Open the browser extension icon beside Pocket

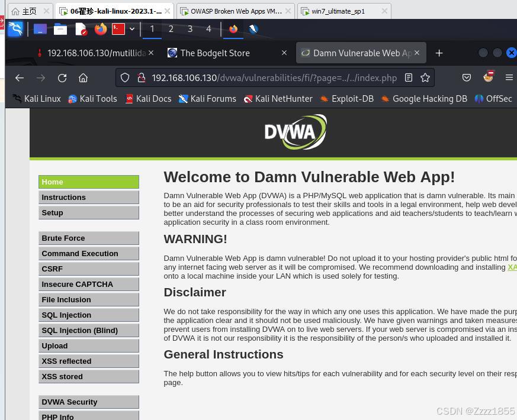click(x=489, y=76)
